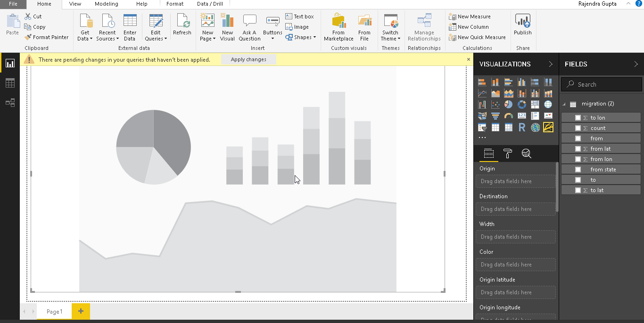644x323 pixels.
Task: Open Model view in left sidebar
Action: click(x=10, y=103)
